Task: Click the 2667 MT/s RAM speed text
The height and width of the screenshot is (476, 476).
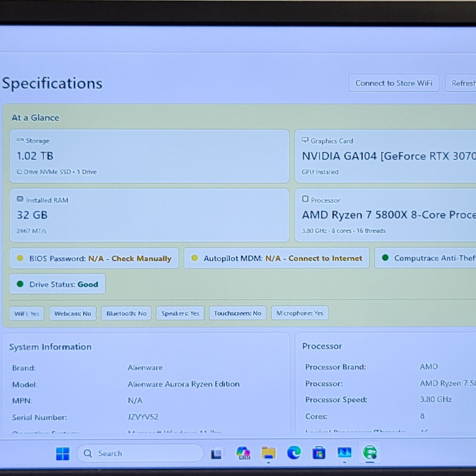Action: [31, 231]
